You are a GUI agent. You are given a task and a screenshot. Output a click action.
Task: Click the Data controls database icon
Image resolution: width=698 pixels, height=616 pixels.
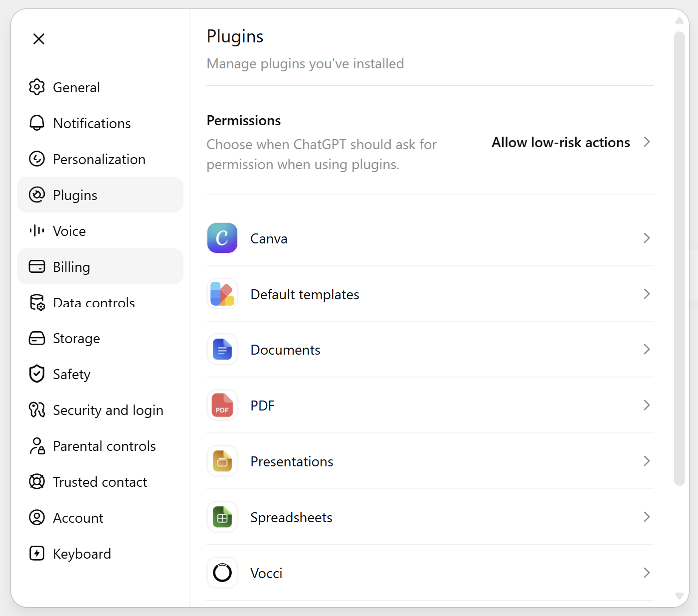point(37,303)
